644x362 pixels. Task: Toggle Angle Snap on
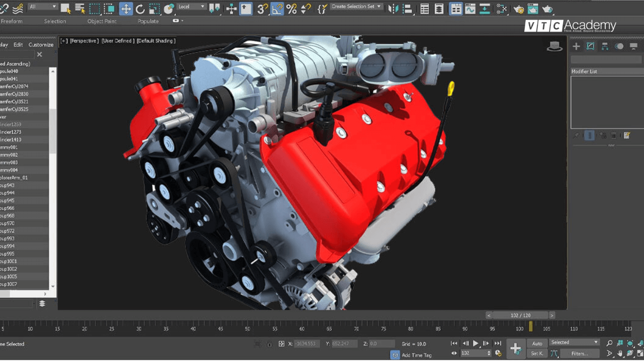[x=277, y=8]
